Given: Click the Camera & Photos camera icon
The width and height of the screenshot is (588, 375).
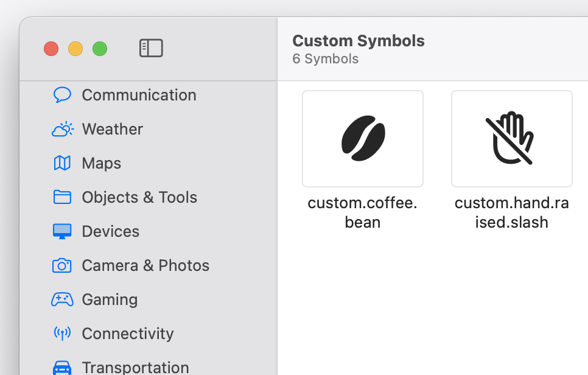Looking at the screenshot, I should pyautogui.click(x=62, y=265).
